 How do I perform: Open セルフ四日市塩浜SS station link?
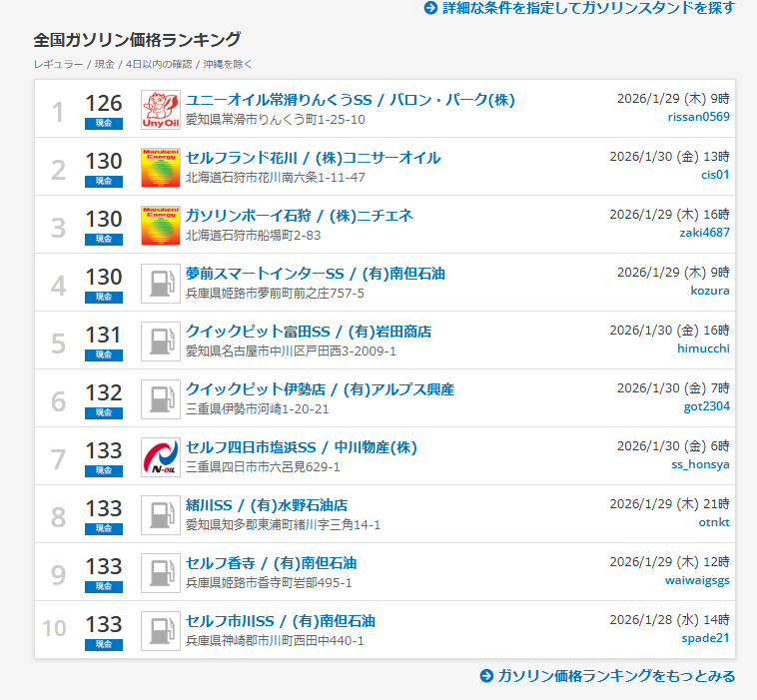coord(302,447)
